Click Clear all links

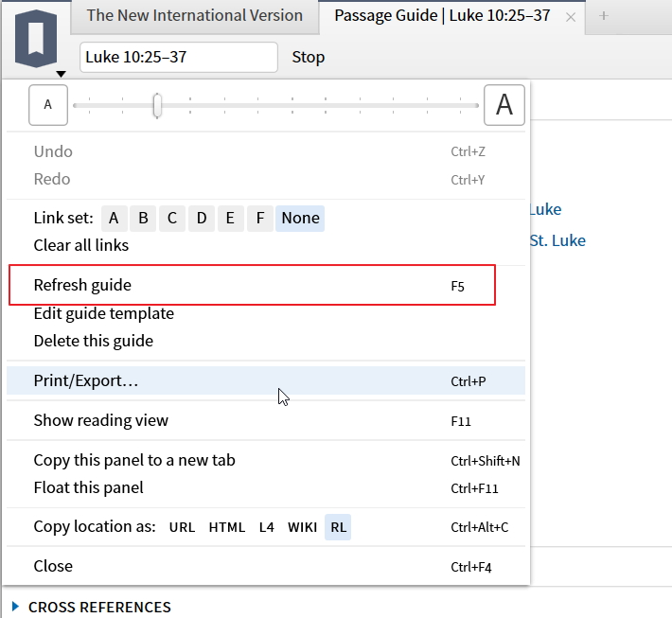[x=81, y=245]
